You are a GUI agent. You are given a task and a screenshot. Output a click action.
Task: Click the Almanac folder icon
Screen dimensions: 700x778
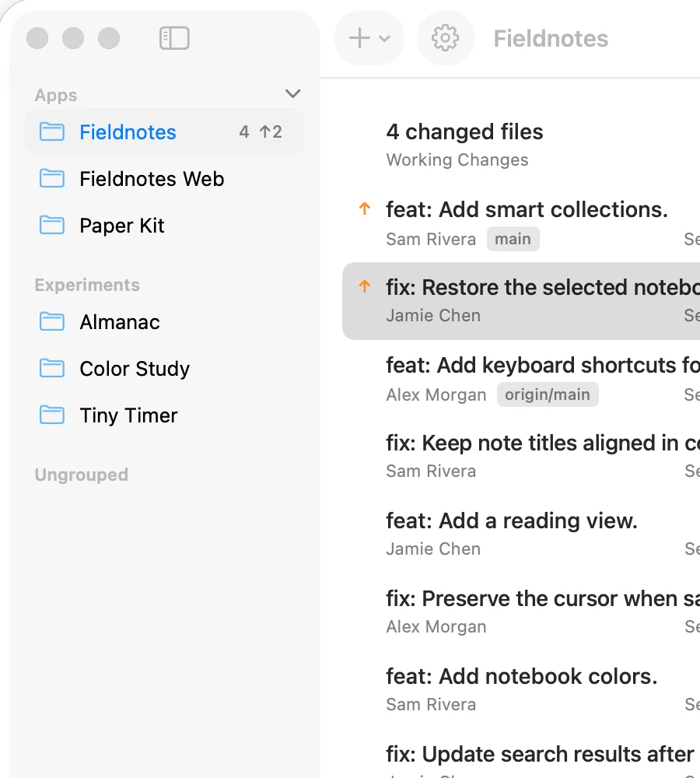coord(52,322)
